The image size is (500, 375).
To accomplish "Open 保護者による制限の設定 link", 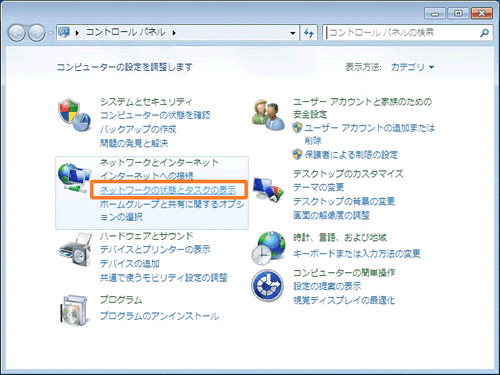I will [351, 155].
